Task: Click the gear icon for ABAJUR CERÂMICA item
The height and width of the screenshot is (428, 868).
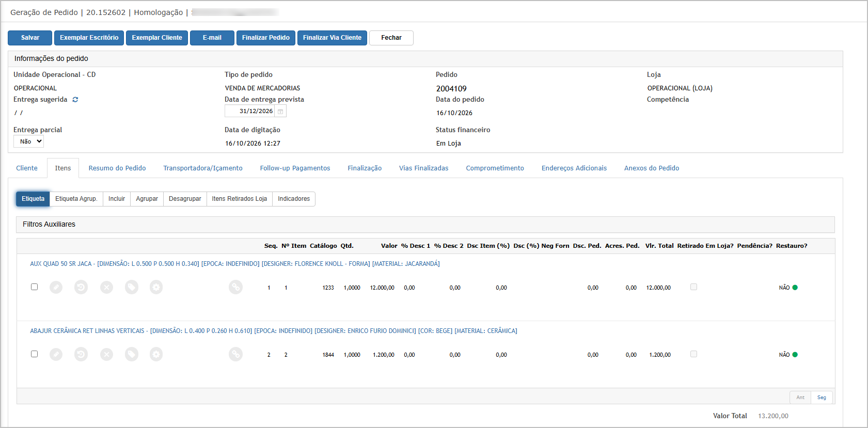Action: [156, 354]
